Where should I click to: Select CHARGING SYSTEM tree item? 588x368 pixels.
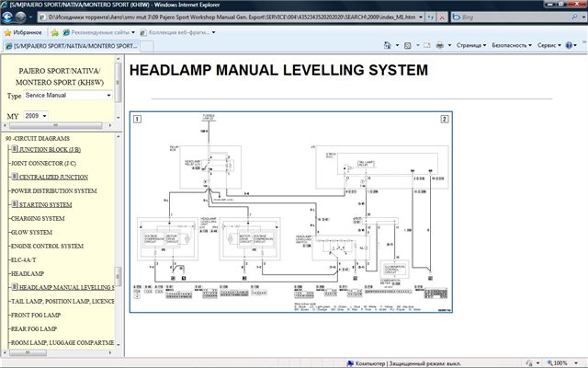point(38,219)
